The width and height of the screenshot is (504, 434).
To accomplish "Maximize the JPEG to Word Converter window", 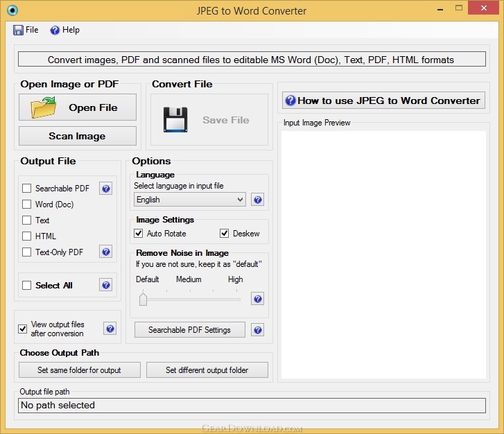I will [x=459, y=8].
